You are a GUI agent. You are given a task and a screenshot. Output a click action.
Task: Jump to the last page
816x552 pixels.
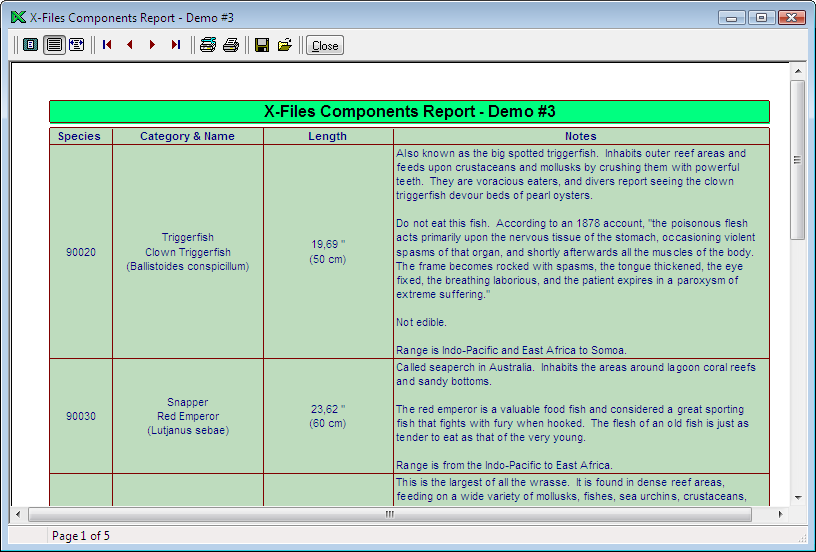pos(175,45)
